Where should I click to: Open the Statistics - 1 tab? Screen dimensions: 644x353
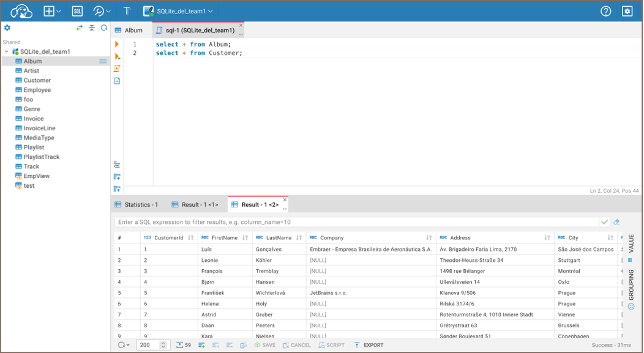point(137,205)
